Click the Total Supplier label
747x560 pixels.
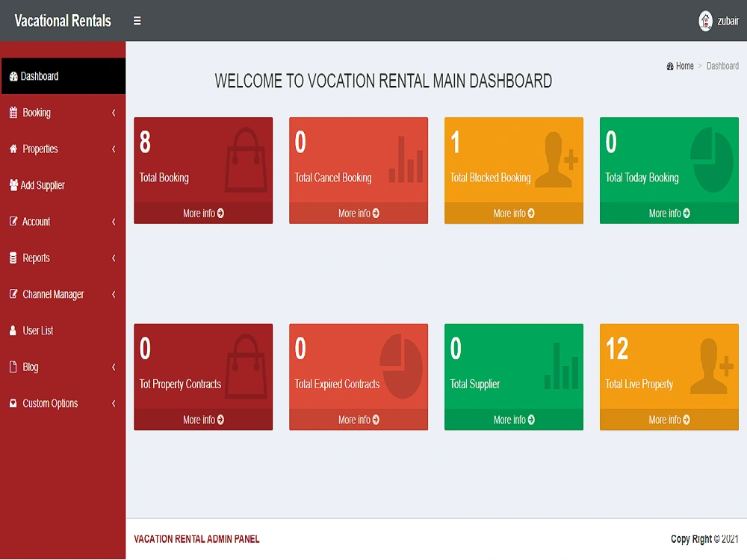click(x=474, y=385)
